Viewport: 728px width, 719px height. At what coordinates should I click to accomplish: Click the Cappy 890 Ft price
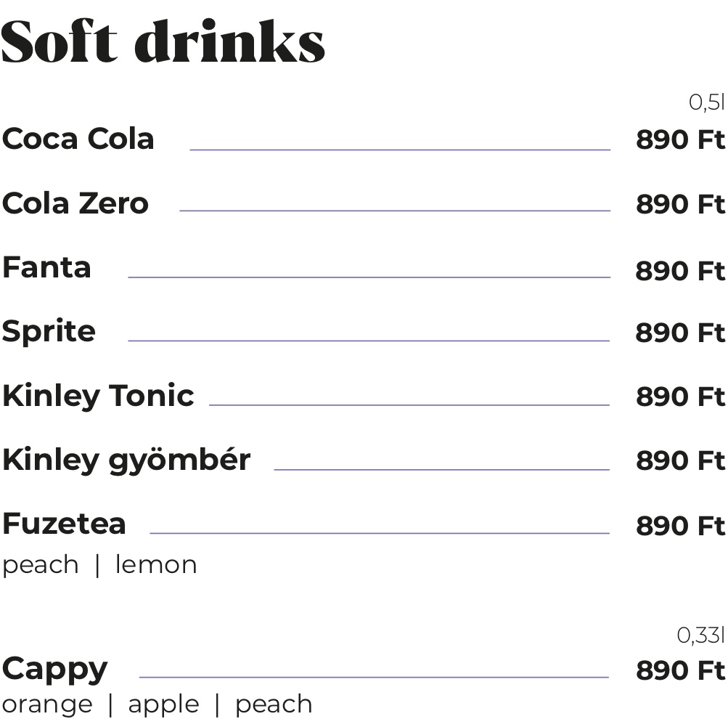click(680, 670)
